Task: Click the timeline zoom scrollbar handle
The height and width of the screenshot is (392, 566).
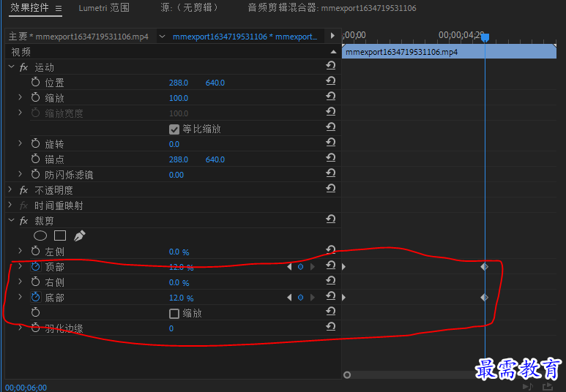Action: (347, 375)
